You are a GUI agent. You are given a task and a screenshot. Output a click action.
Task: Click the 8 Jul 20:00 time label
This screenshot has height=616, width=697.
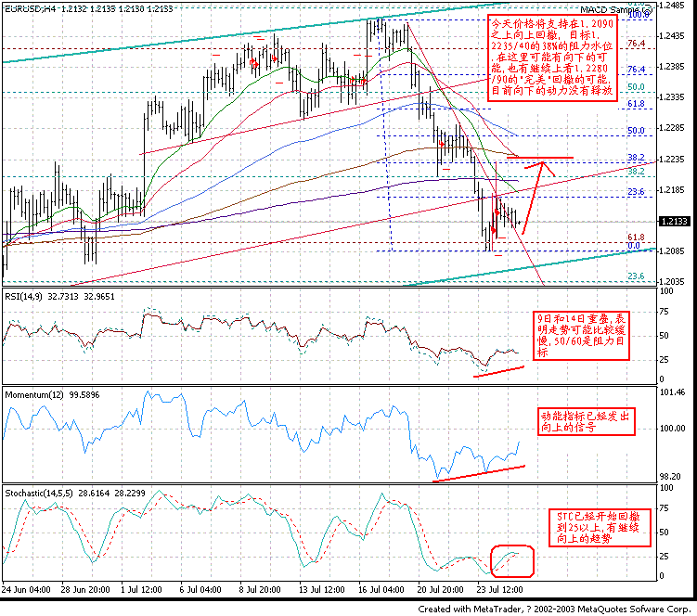(260, 590)
